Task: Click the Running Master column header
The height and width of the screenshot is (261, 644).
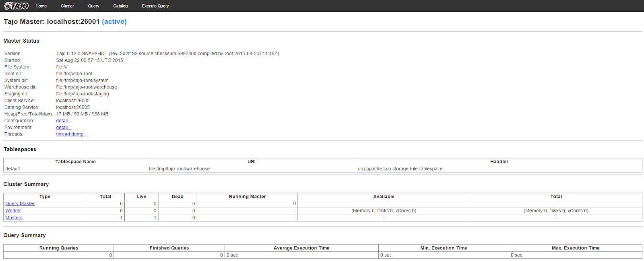Action: (x=247, y=197)
